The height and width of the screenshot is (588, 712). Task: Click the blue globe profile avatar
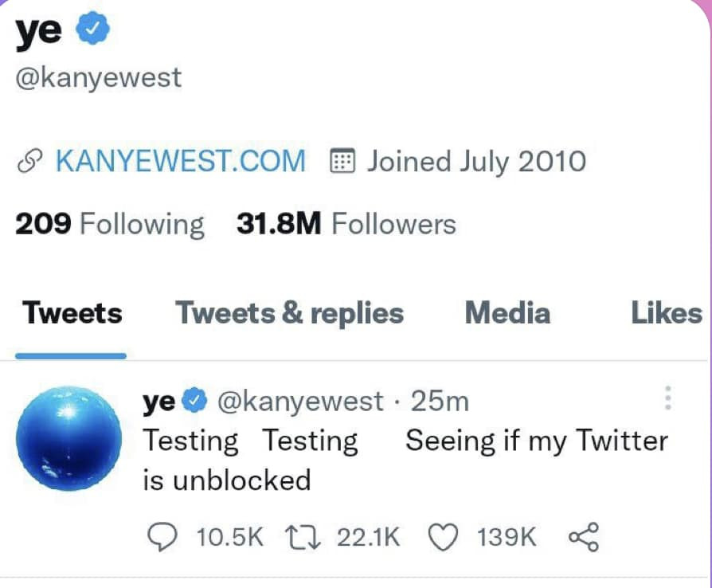70,437
